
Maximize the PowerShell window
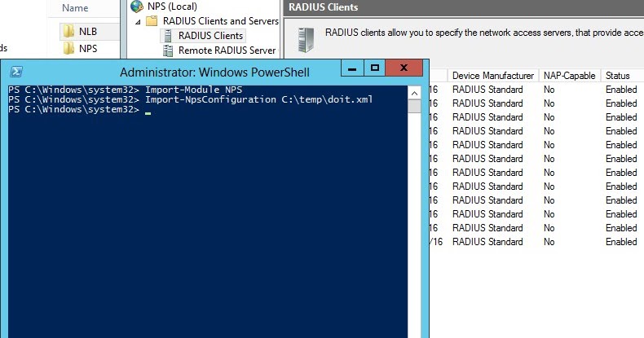click(x=374, y=68)
